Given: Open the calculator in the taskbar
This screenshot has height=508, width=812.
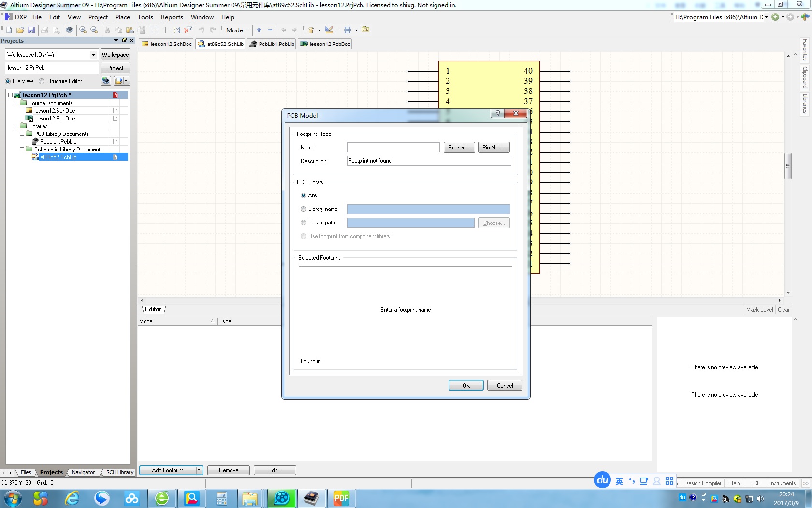Looking at the screenshot, I should tap(221, 498).
